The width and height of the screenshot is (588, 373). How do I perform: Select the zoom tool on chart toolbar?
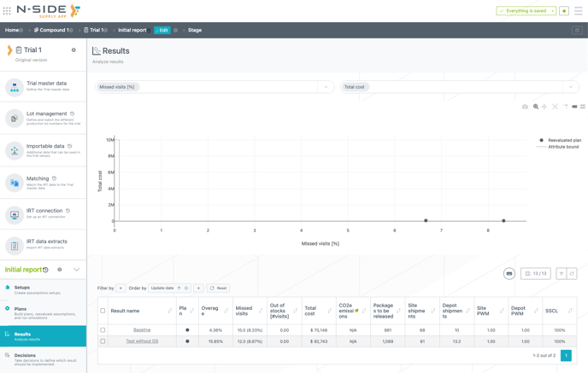[x=536, y=107]
